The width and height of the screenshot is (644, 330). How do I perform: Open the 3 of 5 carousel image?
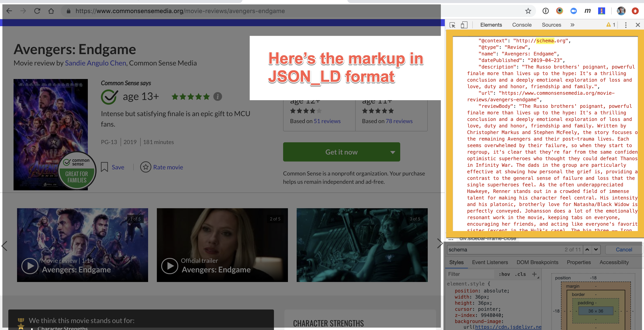pos(362,245)
